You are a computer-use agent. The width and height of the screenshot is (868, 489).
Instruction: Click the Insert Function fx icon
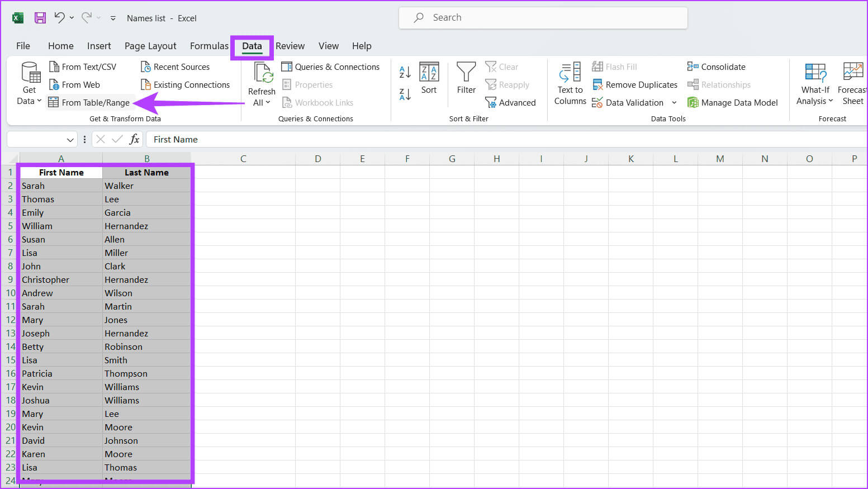coord(134,139)
